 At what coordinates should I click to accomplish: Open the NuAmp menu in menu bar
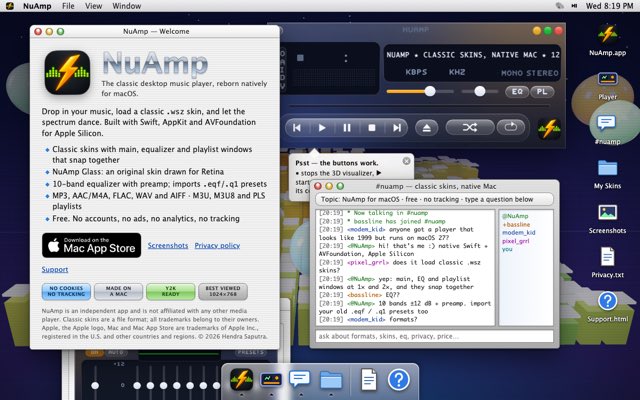pyautogui.click(x=37, y=6)
